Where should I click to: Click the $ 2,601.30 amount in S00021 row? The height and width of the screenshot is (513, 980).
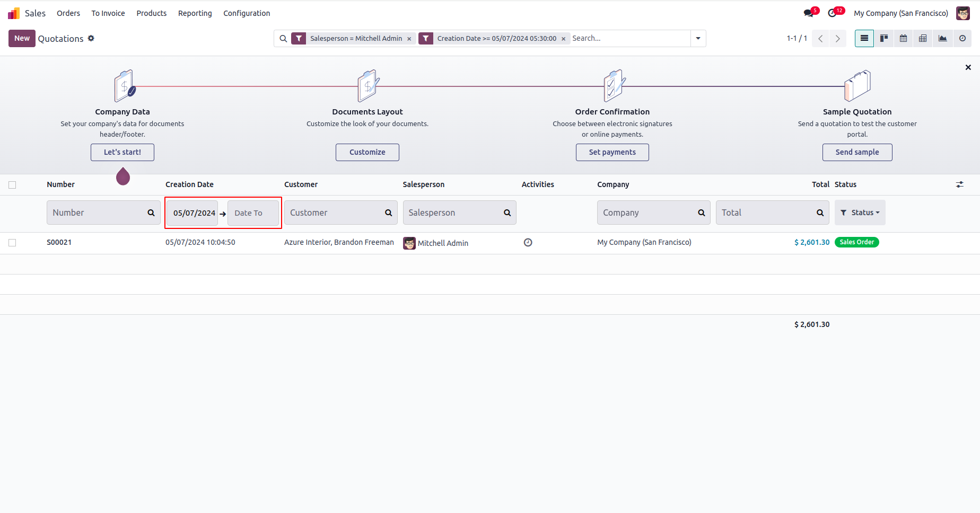tap(812, 242)
